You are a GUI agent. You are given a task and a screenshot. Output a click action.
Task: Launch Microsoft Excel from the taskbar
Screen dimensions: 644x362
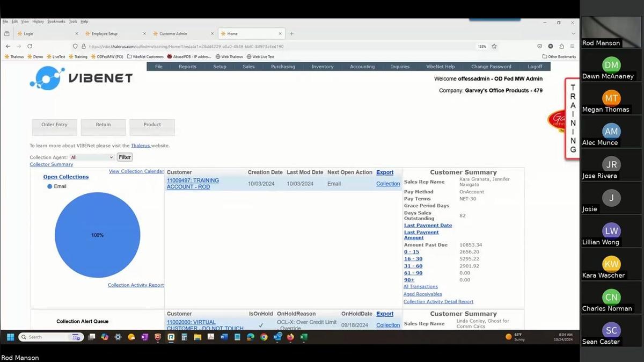pyautogui.click(x=303, y=338)
